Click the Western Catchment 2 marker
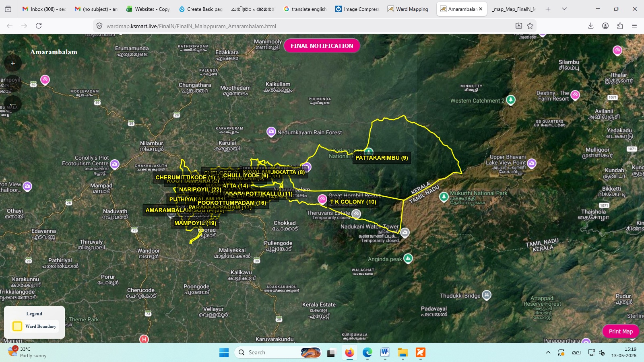 511,99
